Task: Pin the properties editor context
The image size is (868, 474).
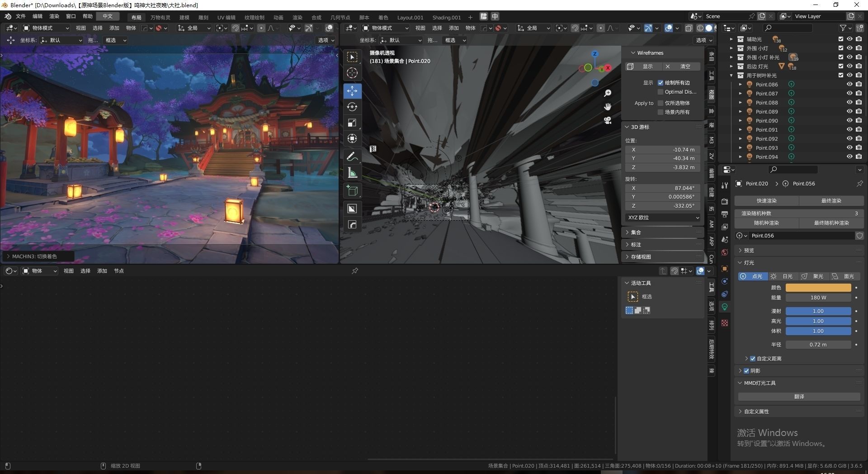Action: tap(859, 184)
